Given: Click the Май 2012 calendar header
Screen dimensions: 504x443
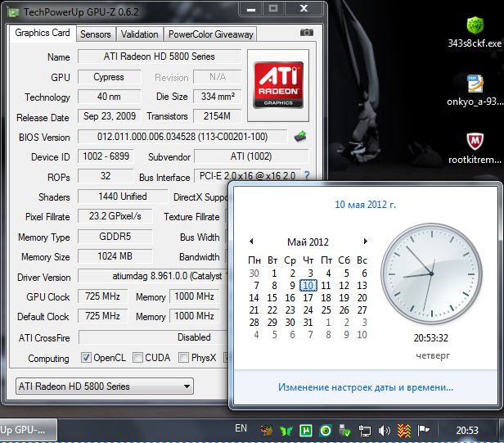Looking at the screenshot, I should pos(308,242).
